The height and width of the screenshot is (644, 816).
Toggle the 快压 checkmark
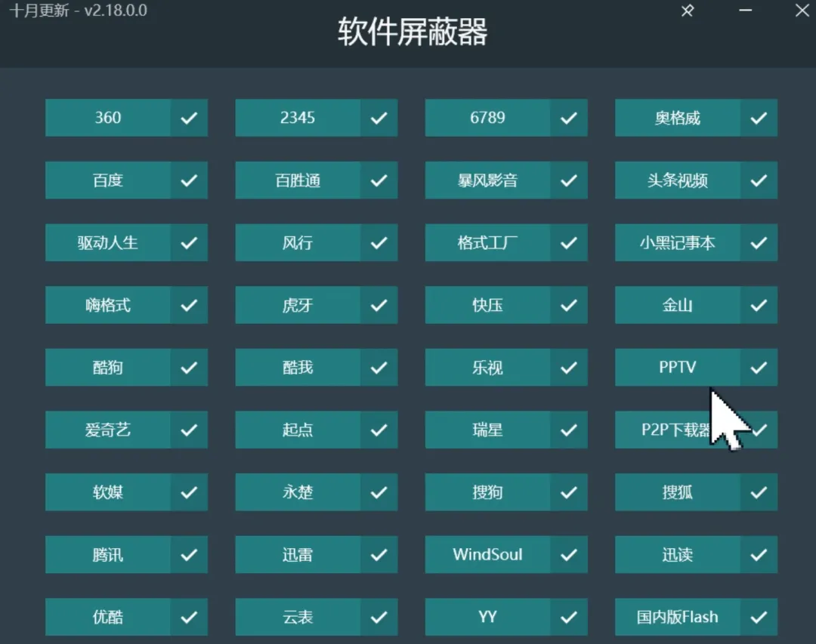(569, 305)
